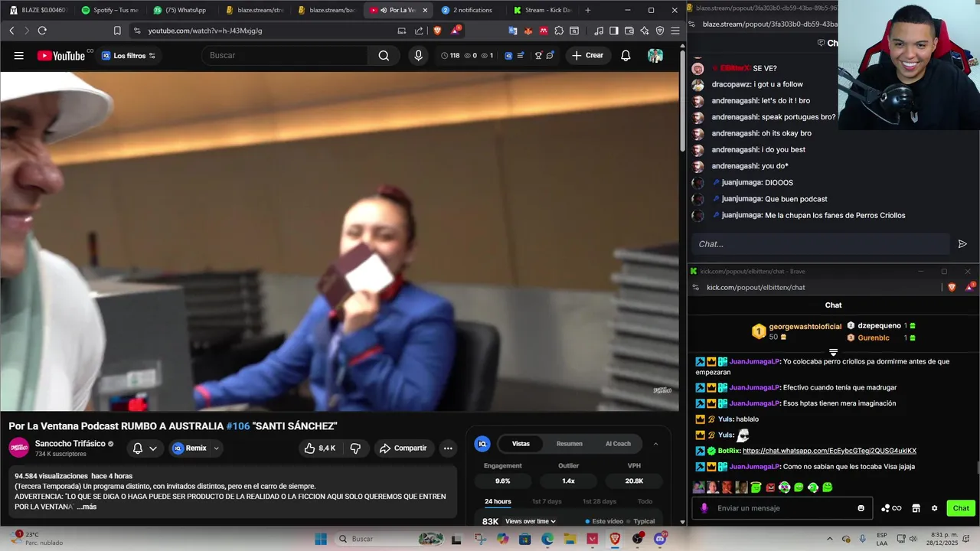Image resolution: width=980 pixels, height=551 pixels.
Task: Send the Blaze chat message arrow
Action: pos(962,243)
